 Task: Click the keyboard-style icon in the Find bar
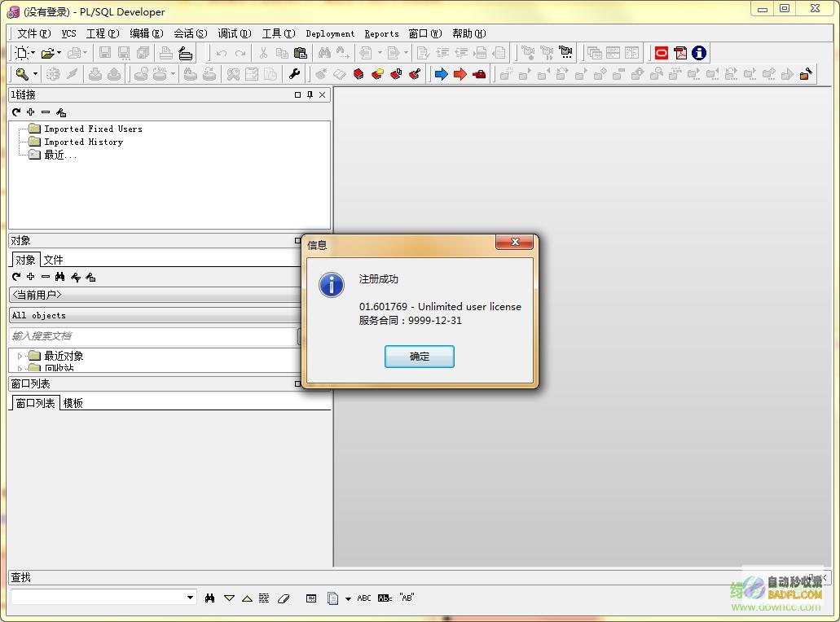tap(311, 598)
